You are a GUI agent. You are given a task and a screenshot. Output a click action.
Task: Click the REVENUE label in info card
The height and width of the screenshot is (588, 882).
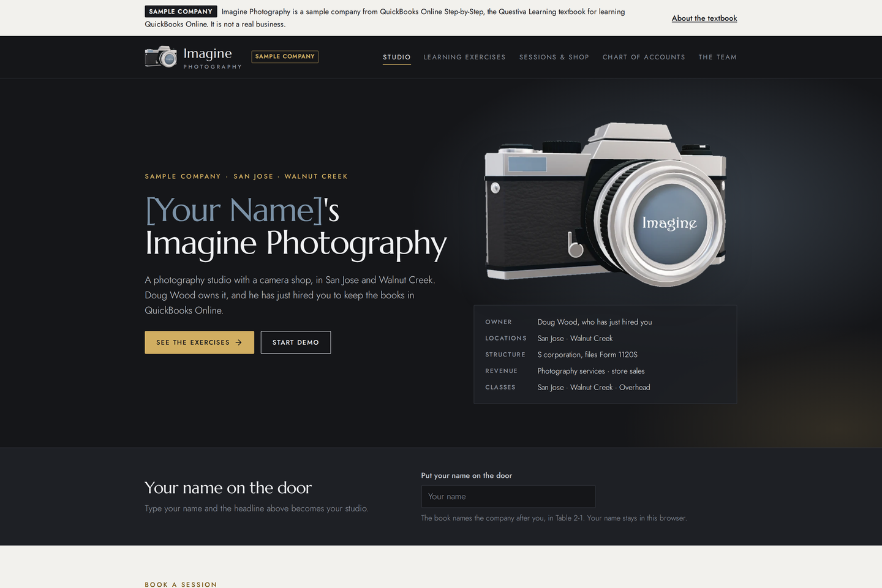502,371
